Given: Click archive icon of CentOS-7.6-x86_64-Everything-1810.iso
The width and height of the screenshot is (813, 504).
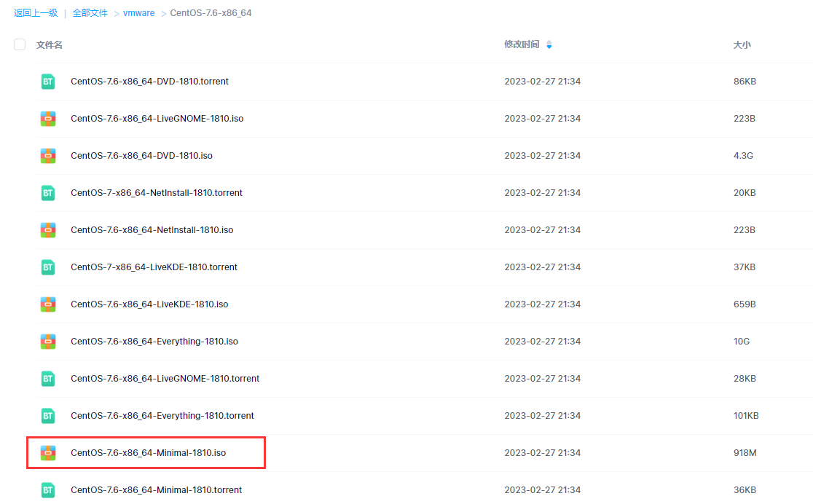Looking at the screenshot, I should coord(48,342).
